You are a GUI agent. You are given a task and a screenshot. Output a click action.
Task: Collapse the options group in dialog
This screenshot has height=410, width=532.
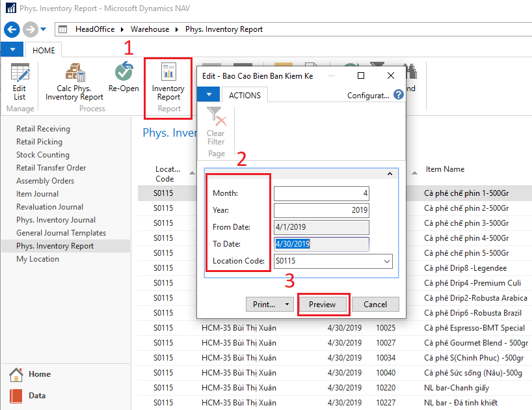[390, 174]
